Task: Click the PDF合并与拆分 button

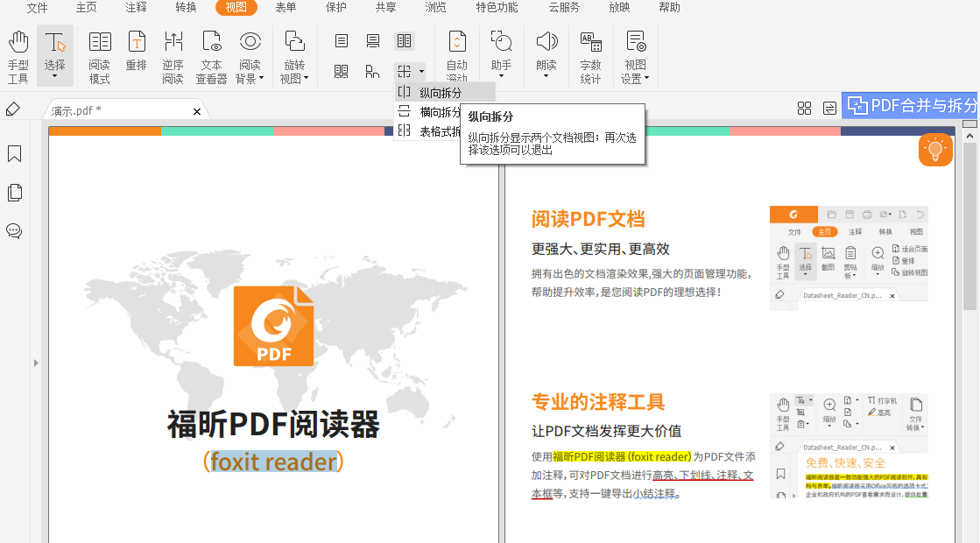Action: tap(912, 106)
